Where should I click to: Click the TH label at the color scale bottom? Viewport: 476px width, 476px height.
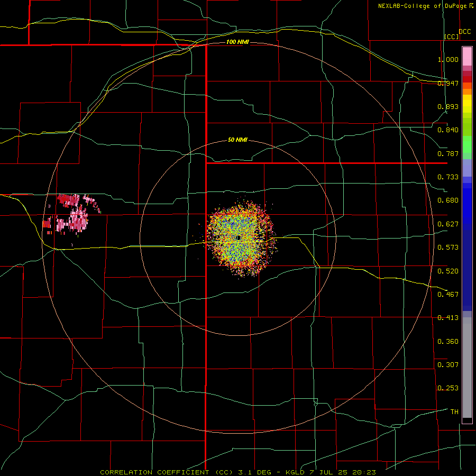tap(454, 412)
